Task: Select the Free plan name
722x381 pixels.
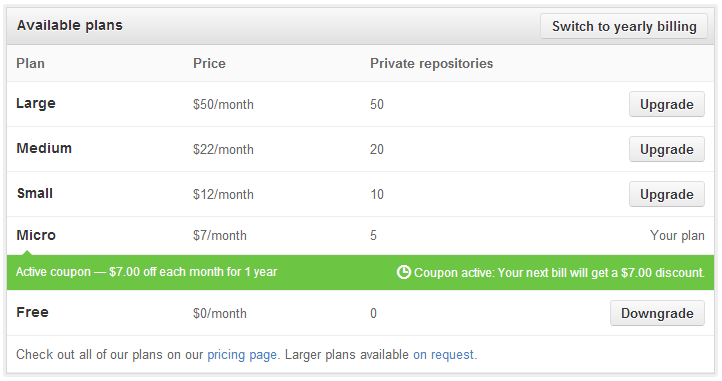Action: (32, 312)
